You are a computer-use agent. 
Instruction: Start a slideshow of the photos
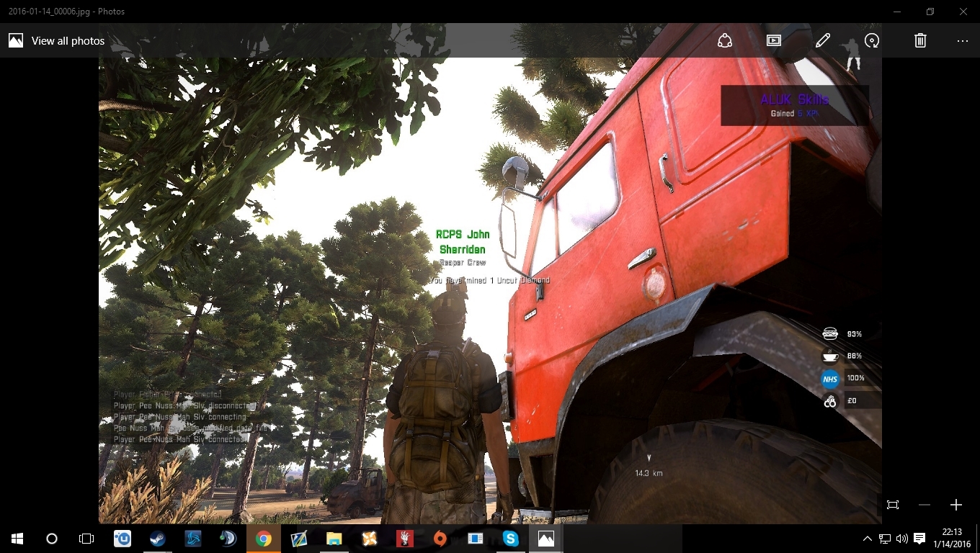coord(774,41)
